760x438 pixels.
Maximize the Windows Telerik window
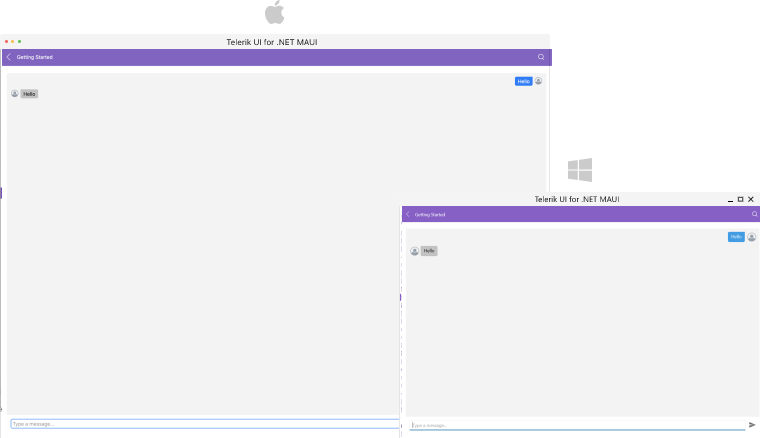pyautogui.click(x=741, y=199)
